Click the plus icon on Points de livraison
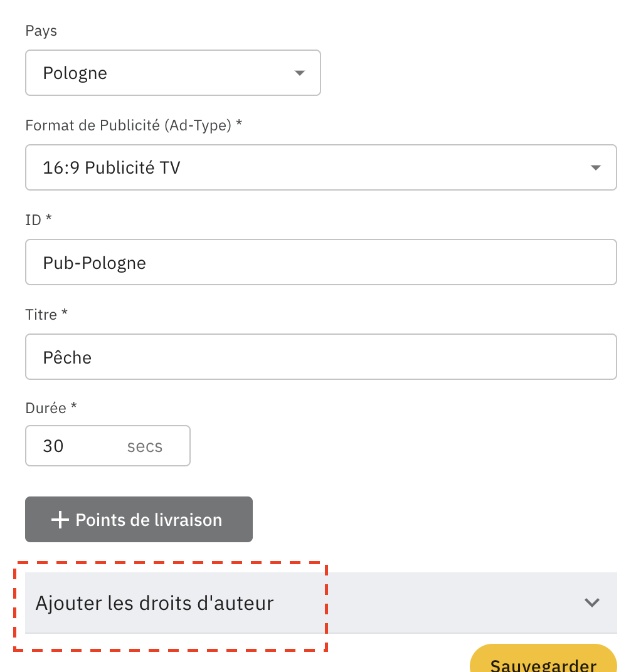Viewport: 636px width, 672px height. [x=60, y=519]
